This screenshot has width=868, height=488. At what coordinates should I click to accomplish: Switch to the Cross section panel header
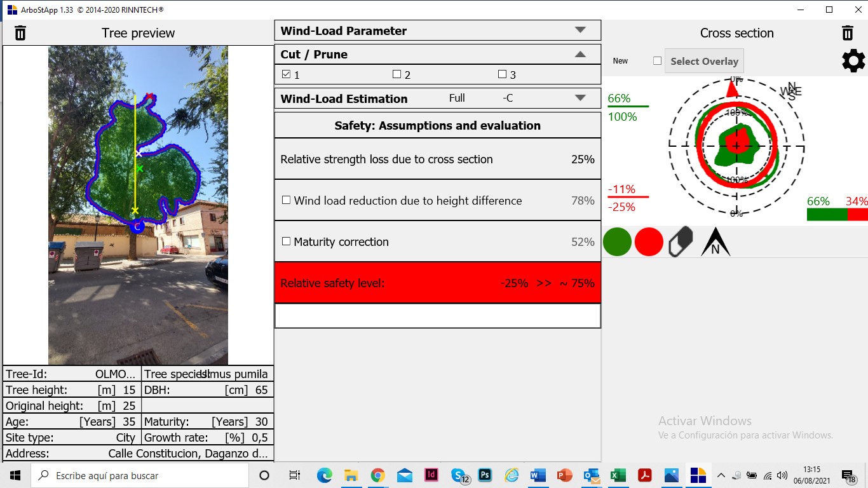(x=736, y=32)
